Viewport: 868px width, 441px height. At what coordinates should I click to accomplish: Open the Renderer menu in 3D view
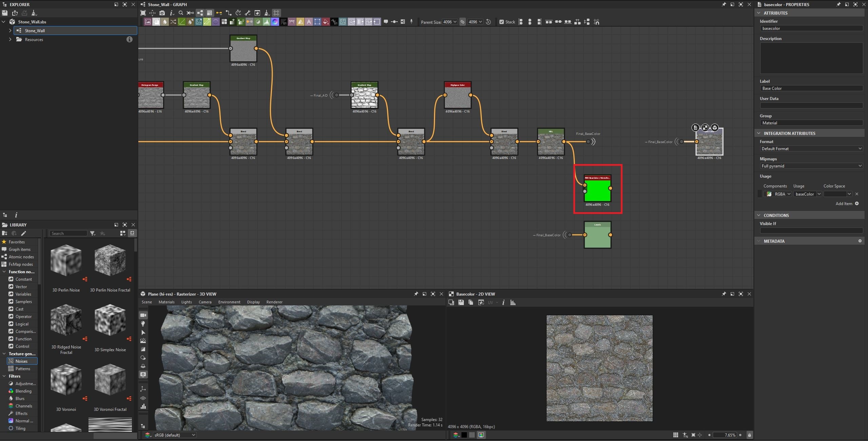[x=274, y=302]
